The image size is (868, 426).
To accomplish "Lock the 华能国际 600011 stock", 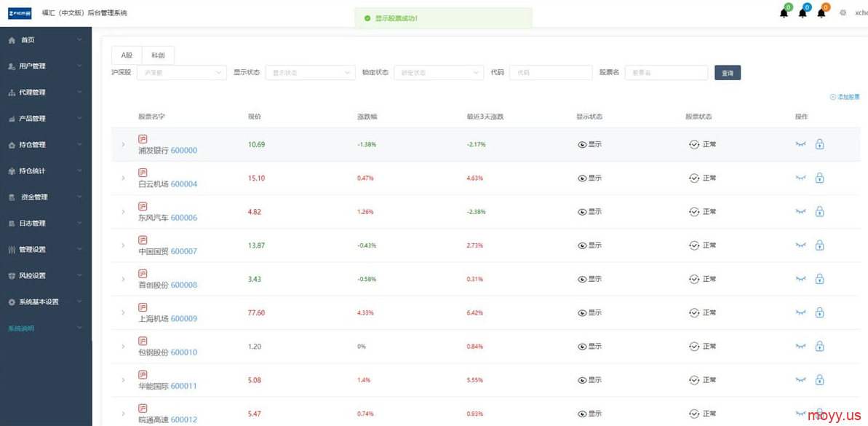I will pos(820,381).
